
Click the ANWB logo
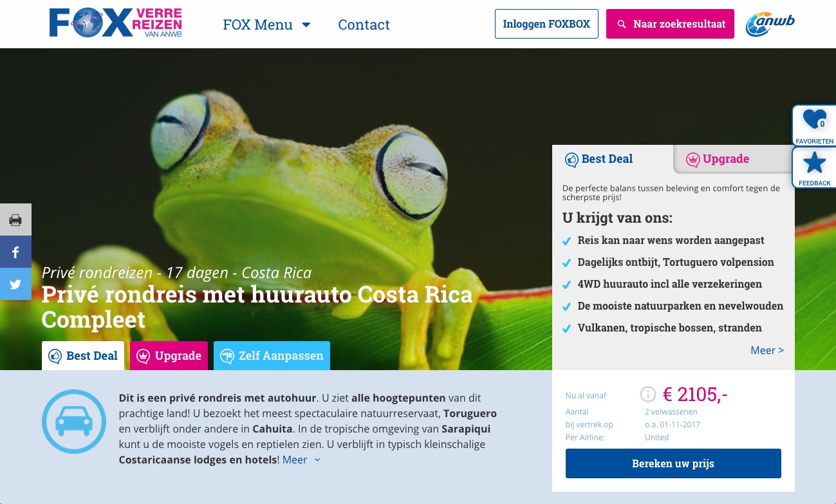click(770, 24)
